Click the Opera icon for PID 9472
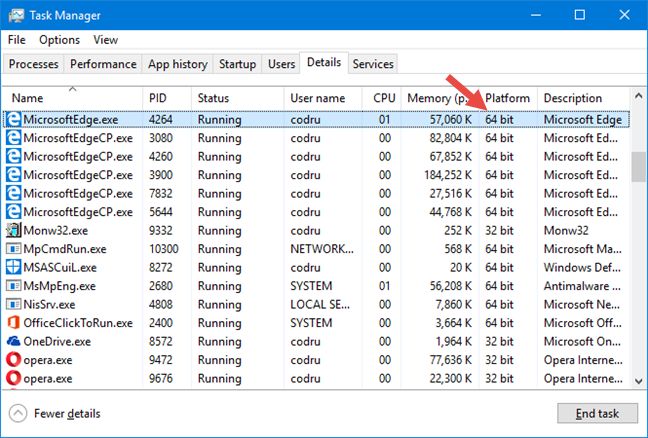This screenshot has height=438, width=648. pyautogui.click(x=13, y=360)
